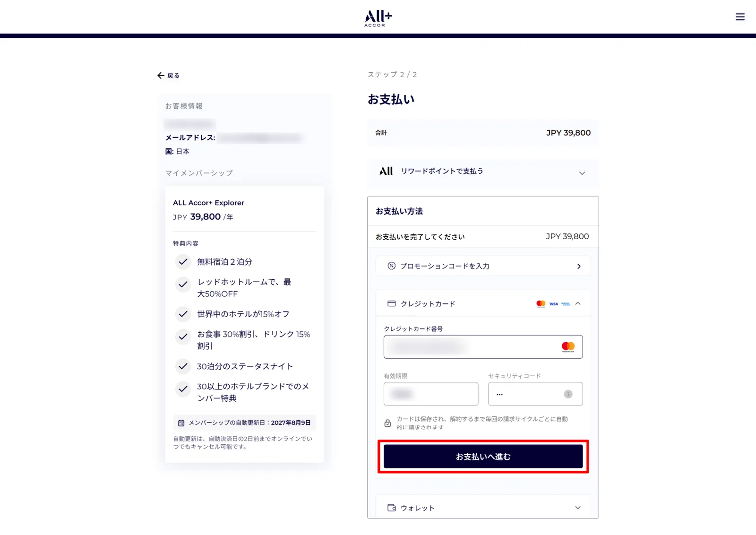Click the 特典内容 label

coord(186,243)
